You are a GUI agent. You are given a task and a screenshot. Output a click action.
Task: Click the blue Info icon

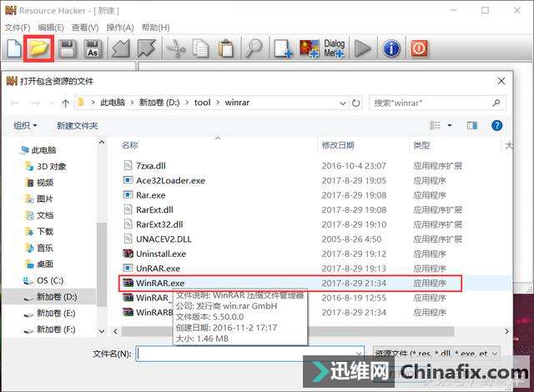(391, 48)
